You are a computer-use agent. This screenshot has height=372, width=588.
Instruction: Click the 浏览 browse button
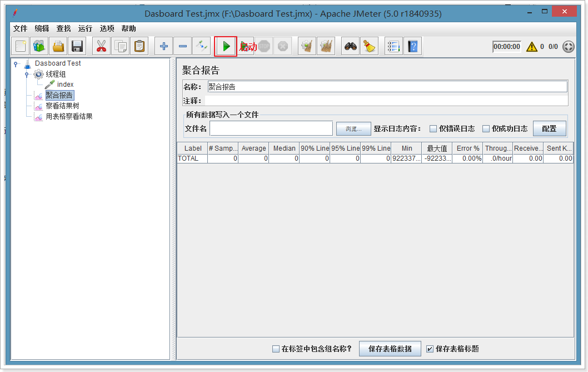[353, 128]
